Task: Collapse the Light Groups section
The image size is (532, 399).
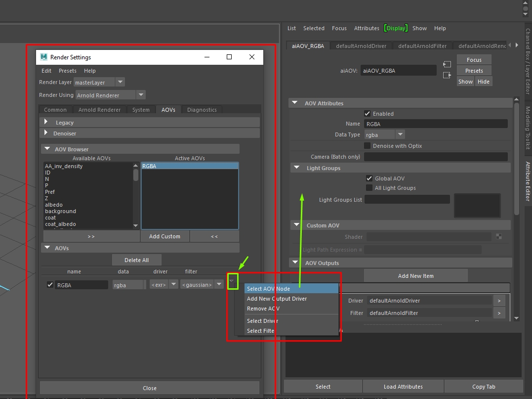Action: pos(296,168)
